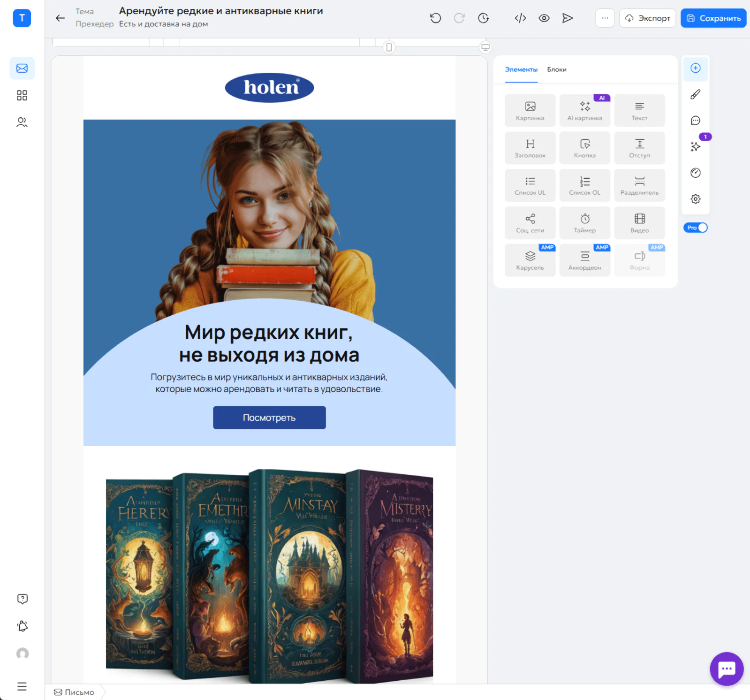Switch to desktop preview width icon
Screen dimensions: 750x700
tap(485, 47)
